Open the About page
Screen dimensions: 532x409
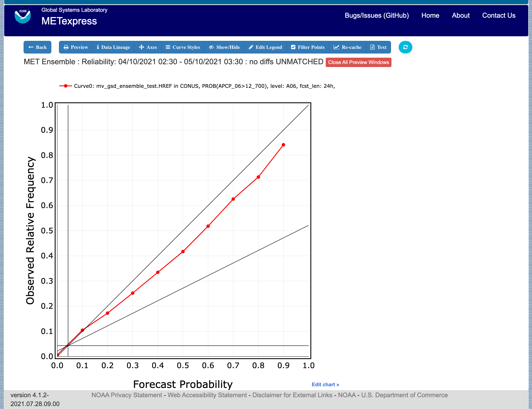[461, 15]
